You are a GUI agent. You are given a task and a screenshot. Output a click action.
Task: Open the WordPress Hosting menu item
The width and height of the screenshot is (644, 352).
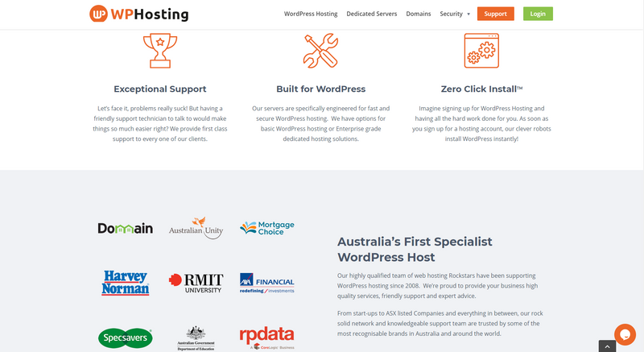[311, 14]
